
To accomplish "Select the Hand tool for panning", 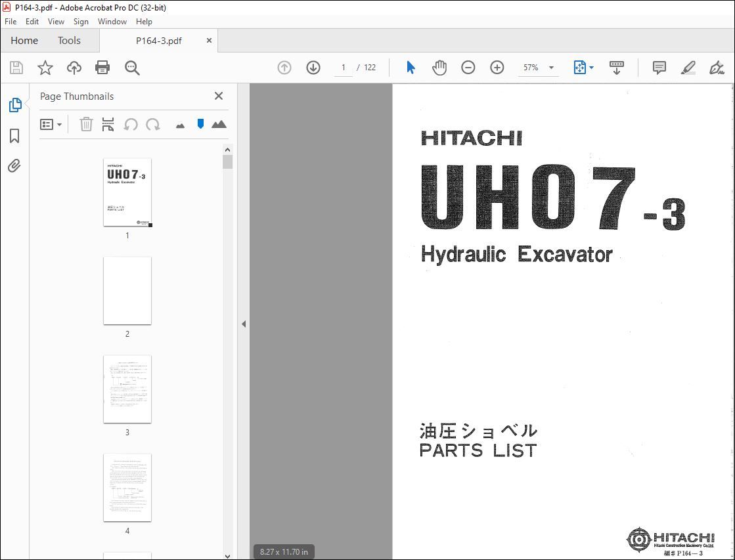I will 439,67.
